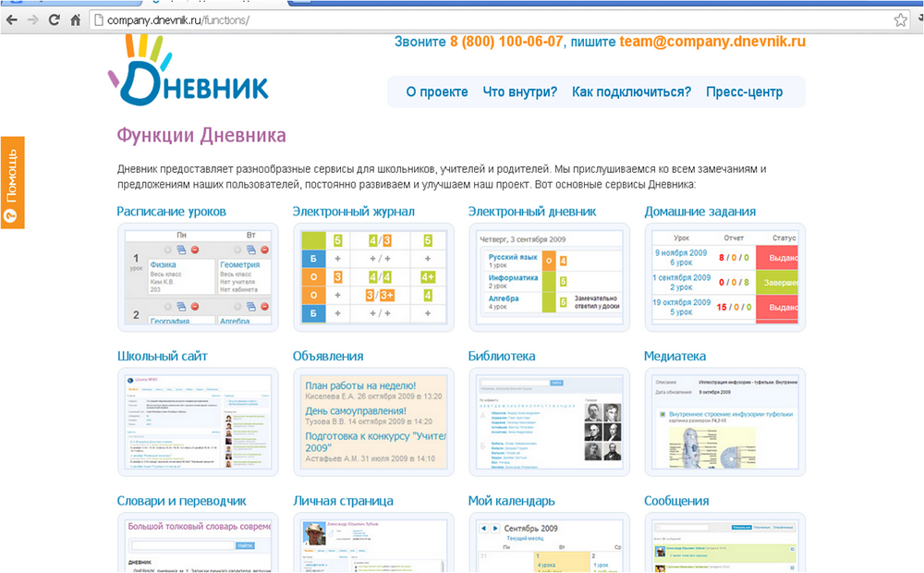Screen dimensions: 924x573
Task: Open the Как подключиться? menu item
Action: 631,92
